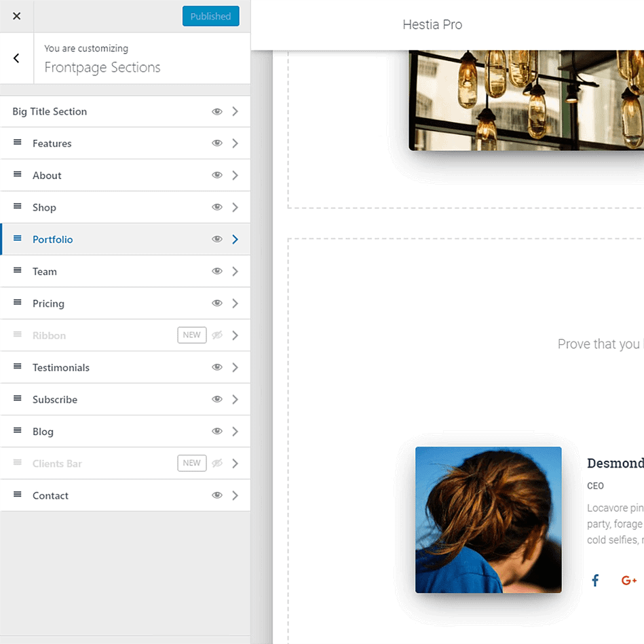Open the Features section label
644x644 pixels.
click(52, 143)
